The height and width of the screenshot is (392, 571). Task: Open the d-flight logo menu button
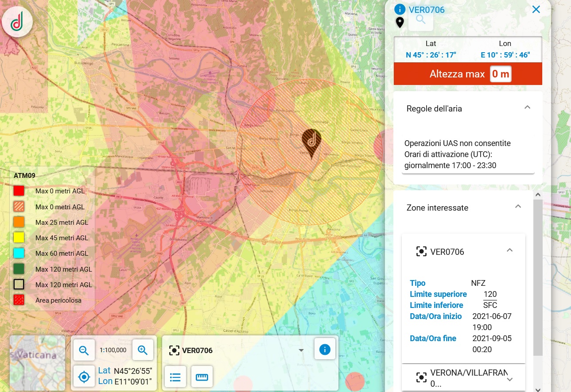pos(17,21)
